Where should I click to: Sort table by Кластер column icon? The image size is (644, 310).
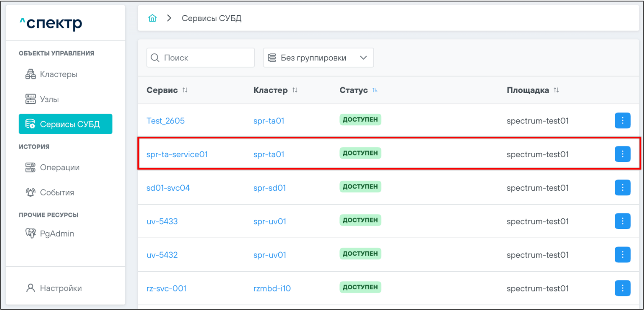295,90
